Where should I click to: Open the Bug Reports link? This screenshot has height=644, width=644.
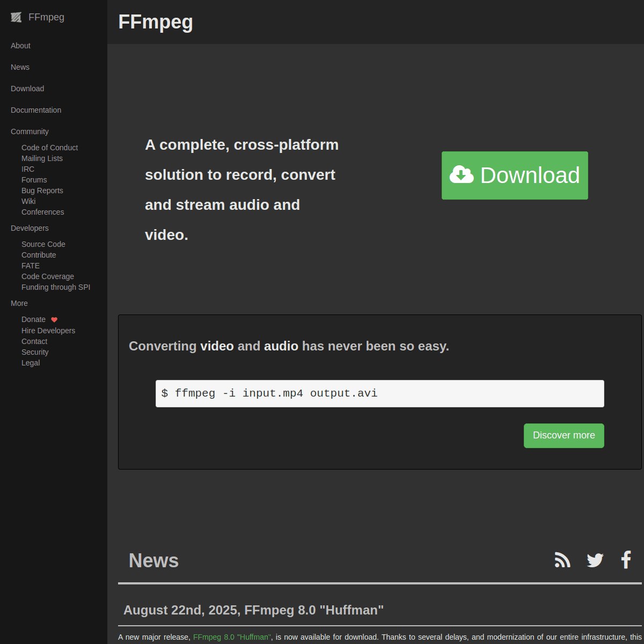click(x=42, y=191)
